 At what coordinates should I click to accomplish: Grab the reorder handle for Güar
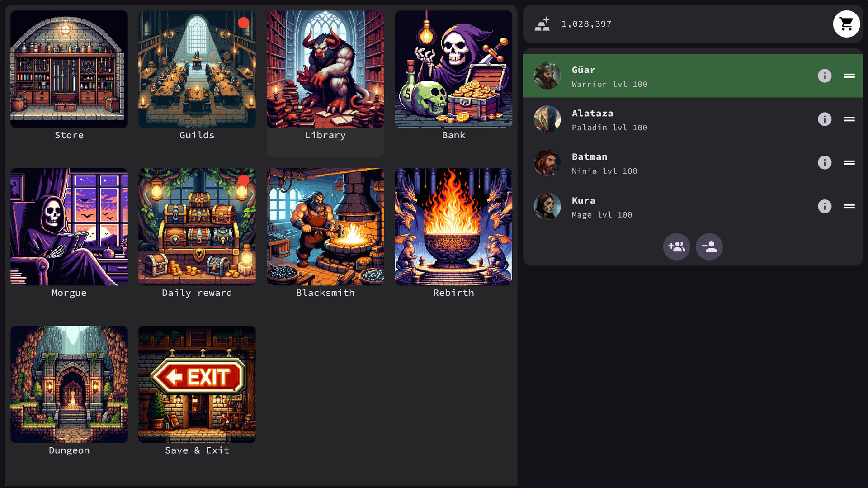(849, 76)
